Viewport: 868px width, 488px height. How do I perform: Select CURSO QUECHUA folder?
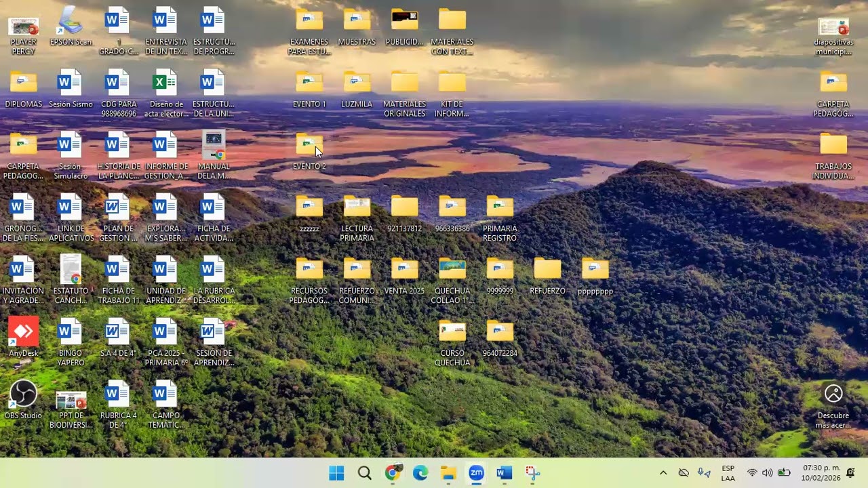[452, 344]
